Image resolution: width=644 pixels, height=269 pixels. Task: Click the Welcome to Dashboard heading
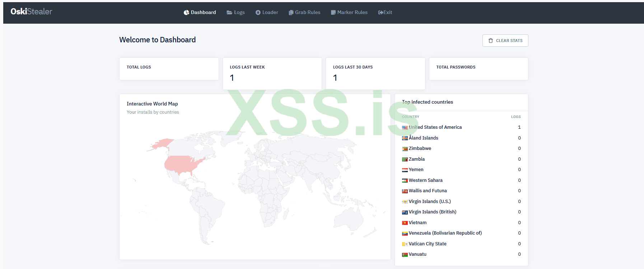pyautogui.click(x=158, y=40)
